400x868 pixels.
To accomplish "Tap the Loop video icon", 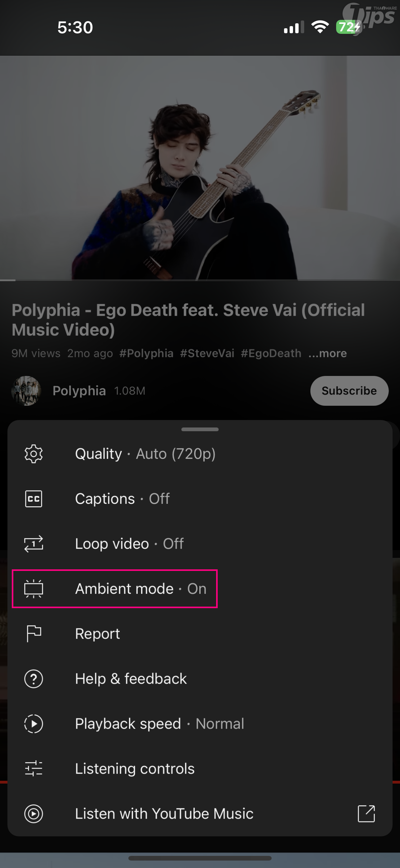I will click(x=34, y=544).
